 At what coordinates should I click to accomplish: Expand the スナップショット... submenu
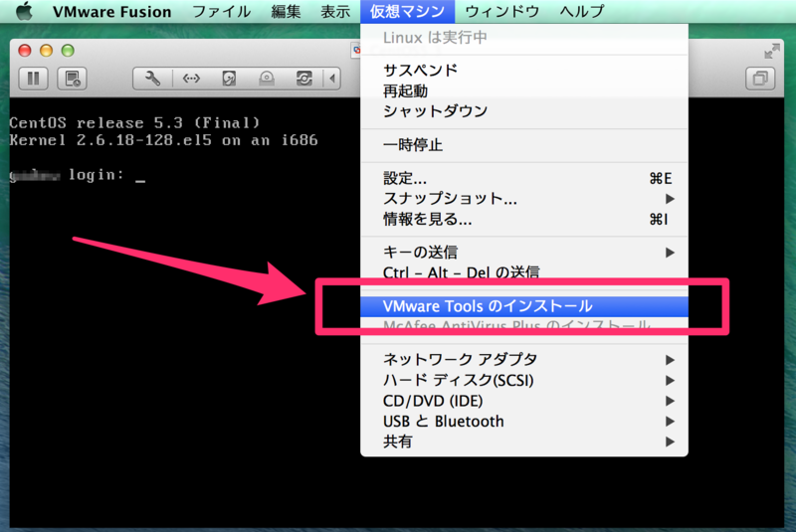[x=524, y=199]
